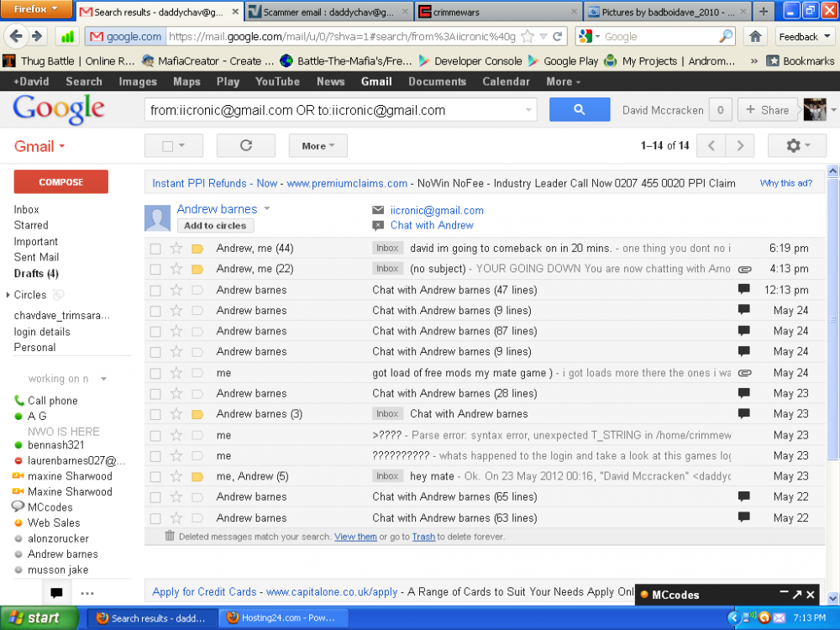This screenshot has width=840, height=630.
Task: Click the red COMPOSE button
Action: tap(60, 181)
